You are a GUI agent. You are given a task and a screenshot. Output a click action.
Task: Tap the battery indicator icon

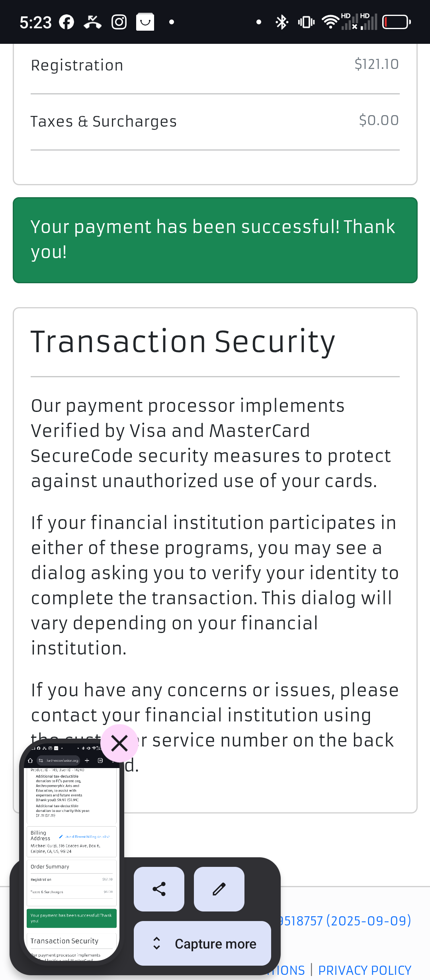(x=397, y=22)
